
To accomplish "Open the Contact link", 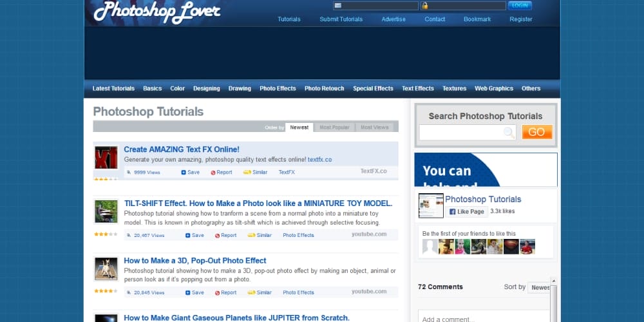I will (435, 19).
